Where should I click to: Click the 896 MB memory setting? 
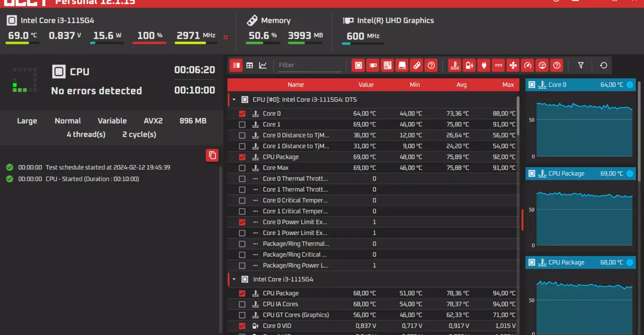pos(193,121)
